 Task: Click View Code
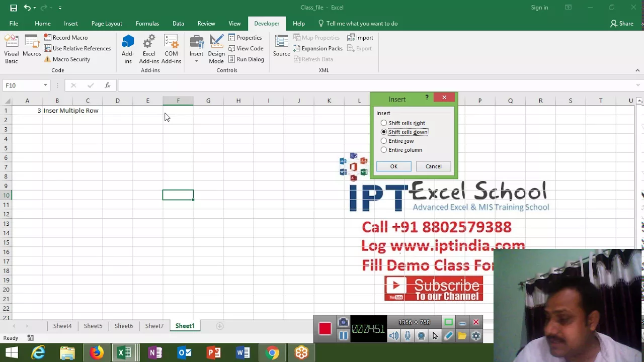[246, 48]
